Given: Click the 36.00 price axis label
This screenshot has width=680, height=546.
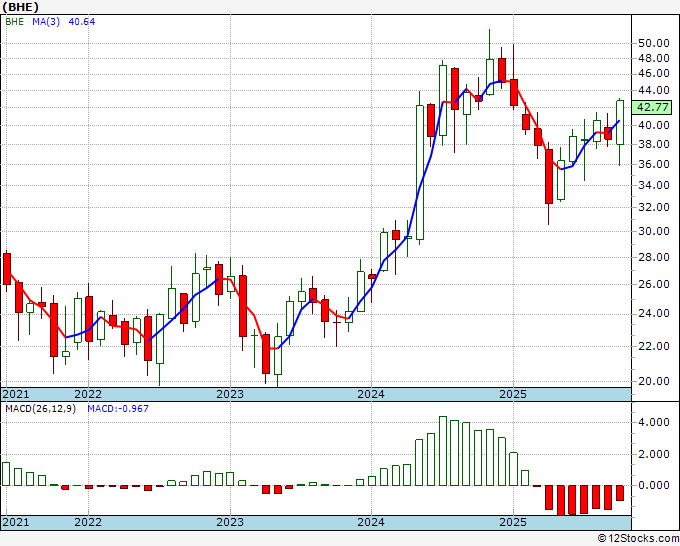Looking at the screenshot, I should (x=653, y=164).
